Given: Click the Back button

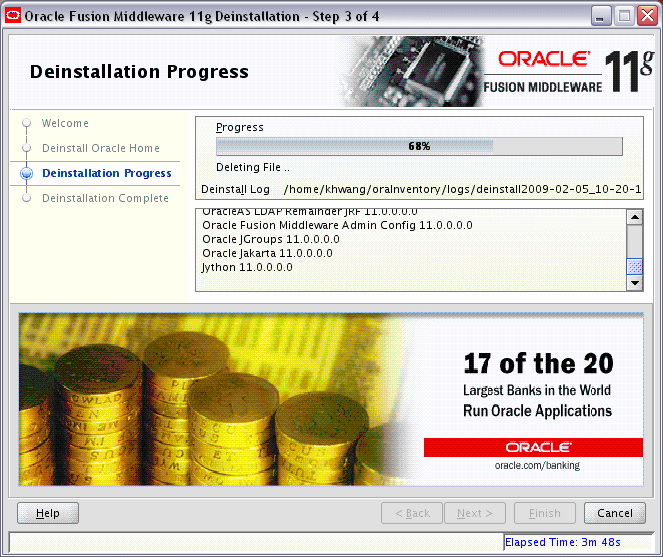Looking at the screenshot, I should [x=412, y=513].
